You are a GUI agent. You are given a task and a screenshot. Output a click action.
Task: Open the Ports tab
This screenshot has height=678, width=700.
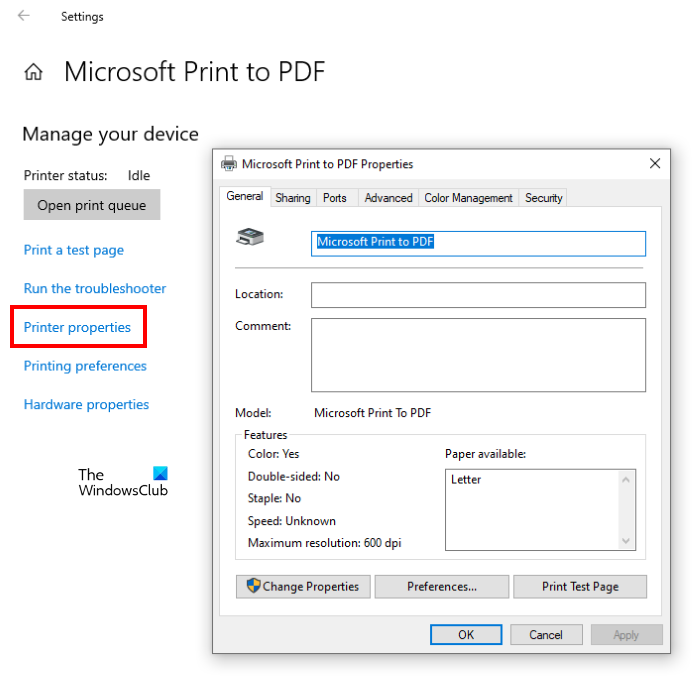click(x=335, y=198)
